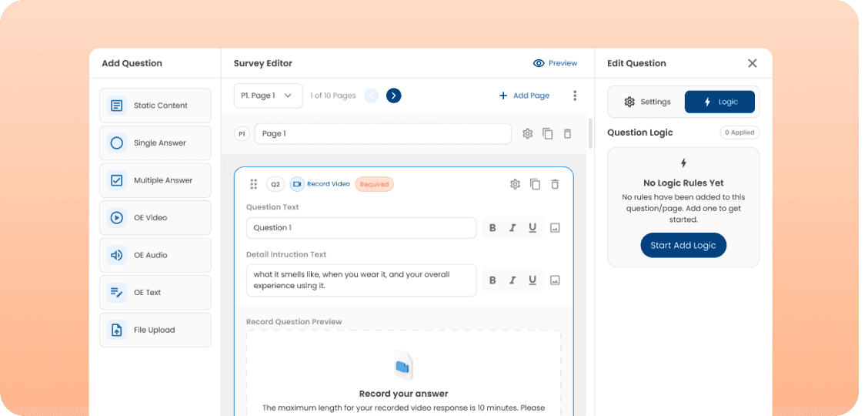Click Start Add Logic button

(683, 246)
